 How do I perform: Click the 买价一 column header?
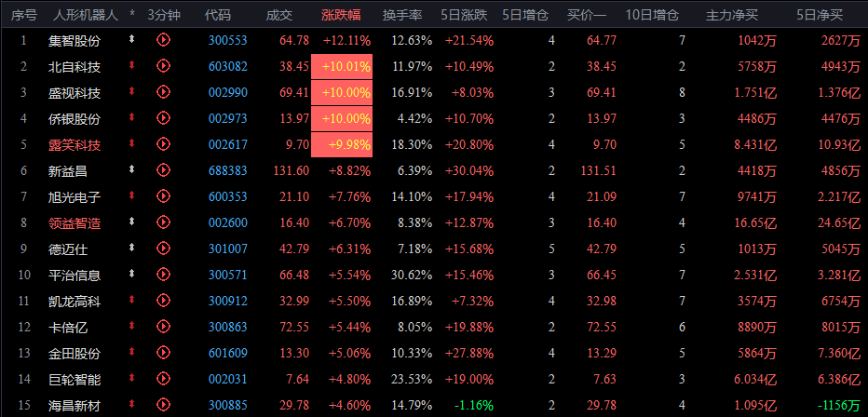click(587, 15)
